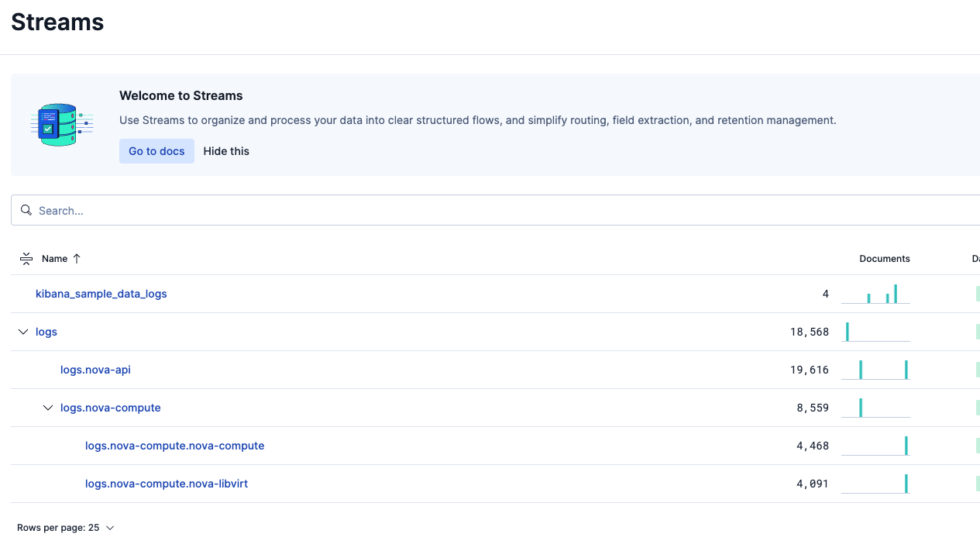Hide the Welcome to Streams banner

[226, 151]
